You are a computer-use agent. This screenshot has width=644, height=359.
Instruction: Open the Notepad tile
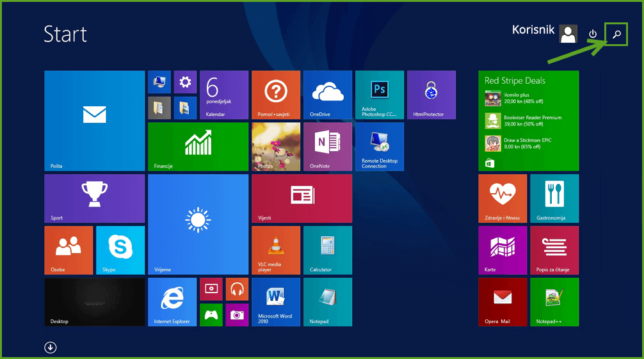point(328,302)
